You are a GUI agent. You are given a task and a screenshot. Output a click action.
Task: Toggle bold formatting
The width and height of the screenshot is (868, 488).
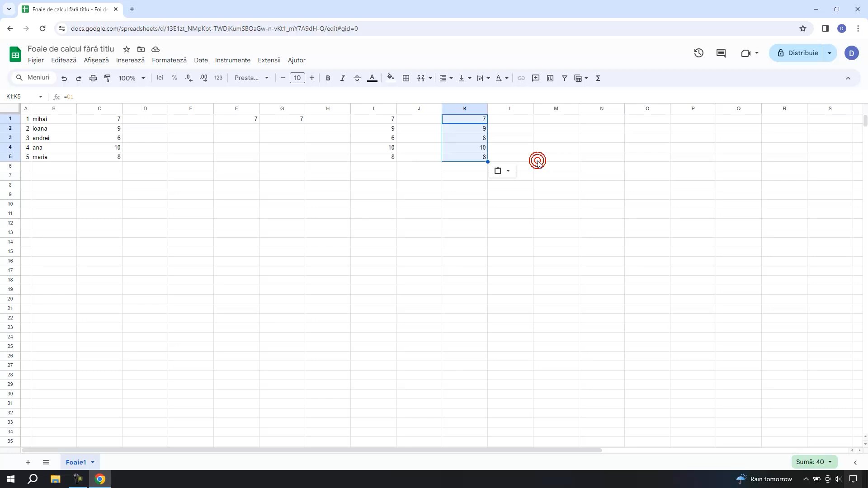(x=328, y=78)
